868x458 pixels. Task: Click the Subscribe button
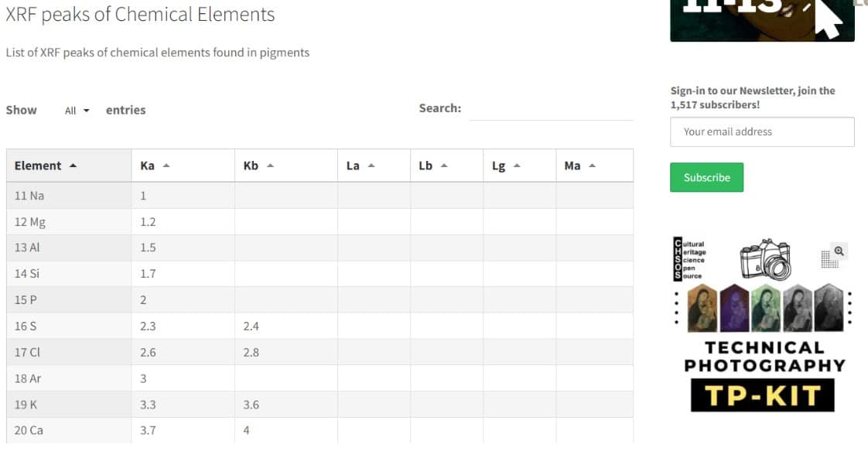tap(706, 177)
